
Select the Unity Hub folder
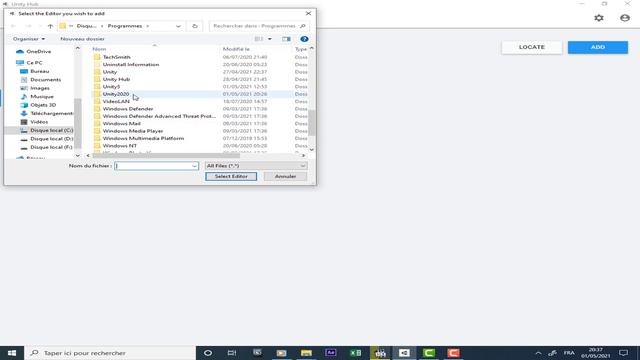click(116, 79)
